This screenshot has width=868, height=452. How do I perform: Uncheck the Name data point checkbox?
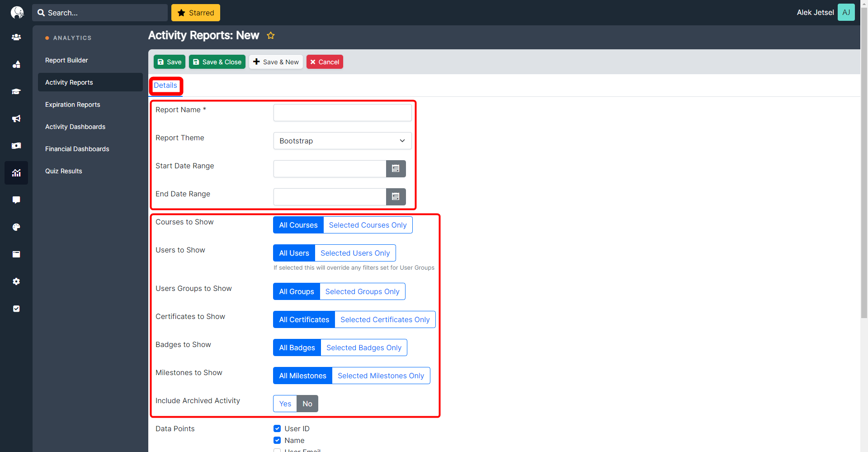point(277,440)
